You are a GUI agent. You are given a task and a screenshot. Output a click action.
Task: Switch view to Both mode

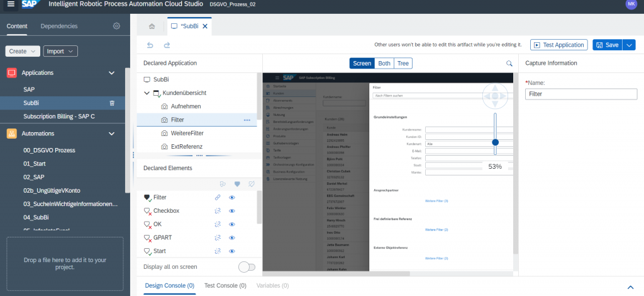click(384, 64)
